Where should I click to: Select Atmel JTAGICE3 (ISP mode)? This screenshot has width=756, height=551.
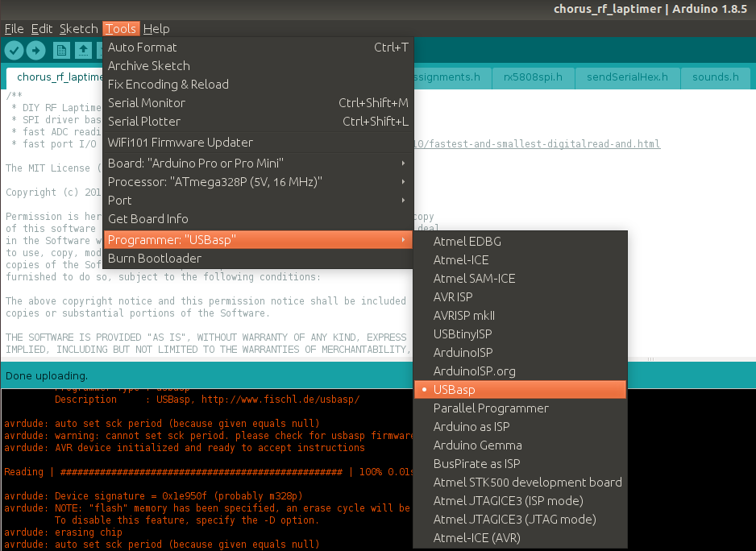[520, 501]
